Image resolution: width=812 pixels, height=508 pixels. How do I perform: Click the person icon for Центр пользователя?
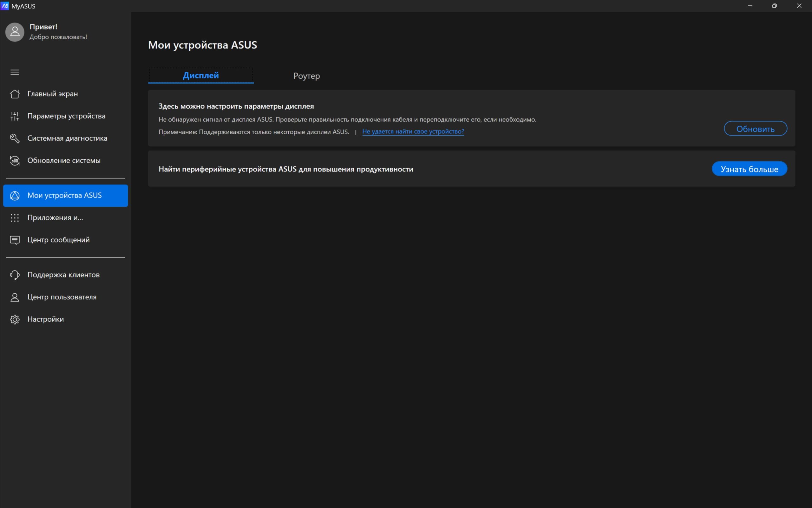pyautogui.click(x=15, y=297)
